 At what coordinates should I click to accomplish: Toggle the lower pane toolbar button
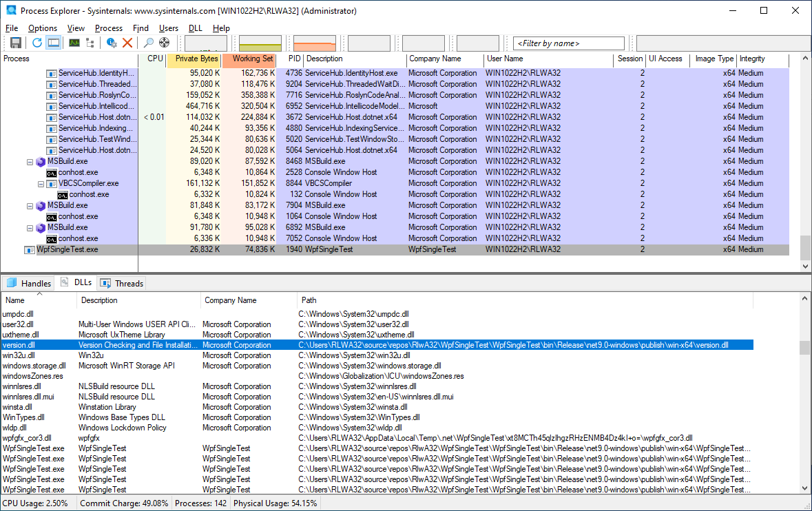click(53, 43)
